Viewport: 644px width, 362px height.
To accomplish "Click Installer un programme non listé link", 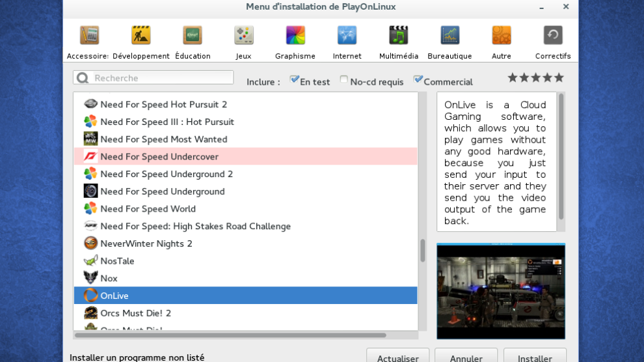I will (137, 357).
